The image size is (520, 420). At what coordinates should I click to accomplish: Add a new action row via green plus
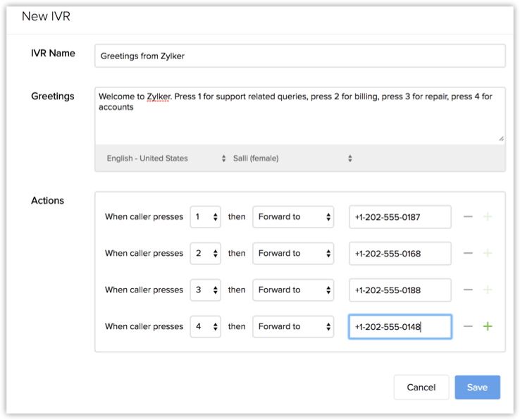[488, 327]
